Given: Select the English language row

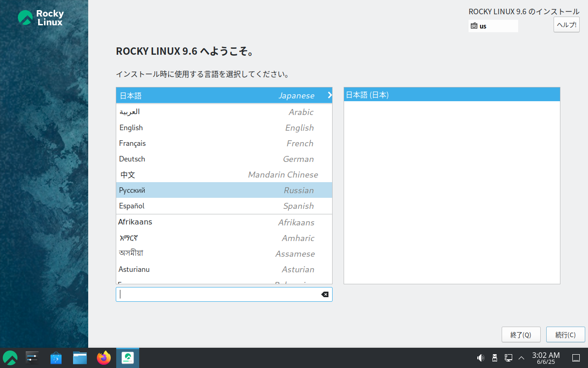Looking at the screenshot, I should click(x=224, y=128).
